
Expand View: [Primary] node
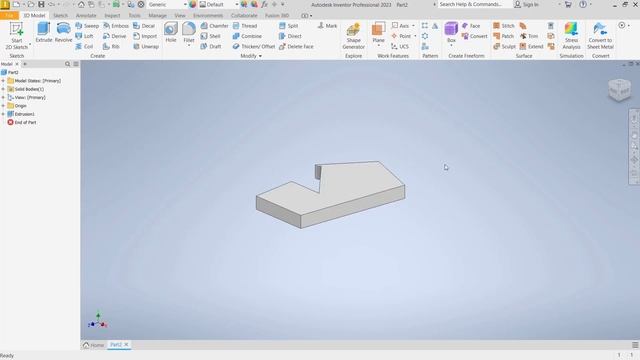[x=3, y=98]
